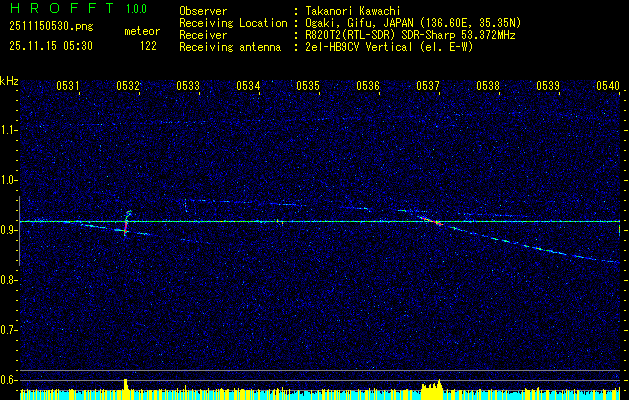This screenshot has width=629, height=400.
Task: Click the file name 2511150530.png
Action: [x=51, y=26]
